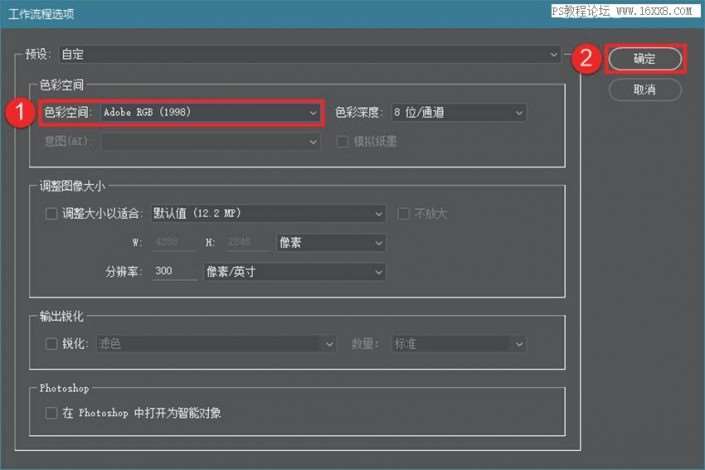Toggle the 模拟纸墨 checkbox
Image resolution: width=705 pixels, height=470 pixels.
(x=342, y=142)
